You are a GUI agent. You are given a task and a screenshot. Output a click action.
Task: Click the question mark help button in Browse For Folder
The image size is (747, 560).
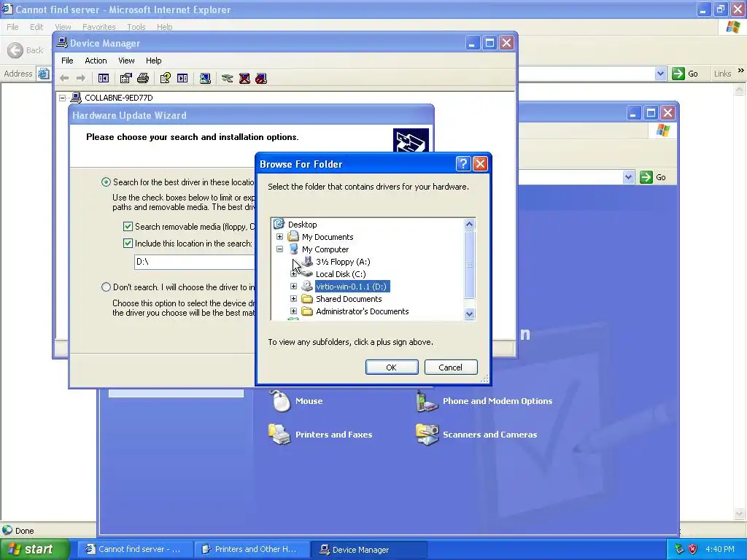(x=463, y=164)
